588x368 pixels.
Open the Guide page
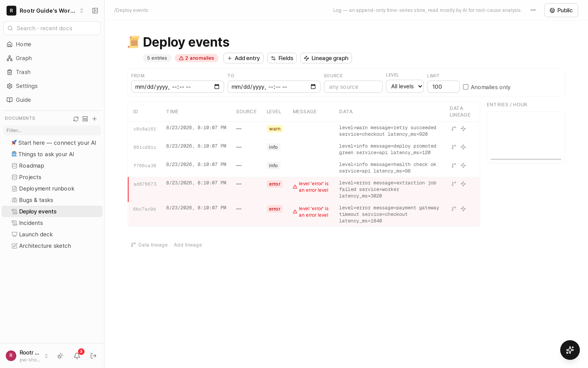tap(52, 100)
